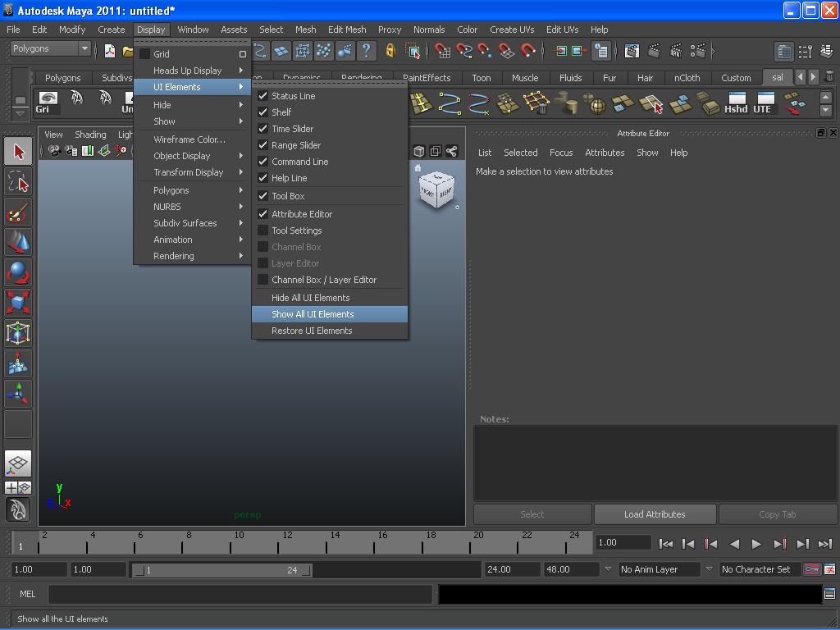
Task: Expand the NURBS submenu
Action: point(192,207)
